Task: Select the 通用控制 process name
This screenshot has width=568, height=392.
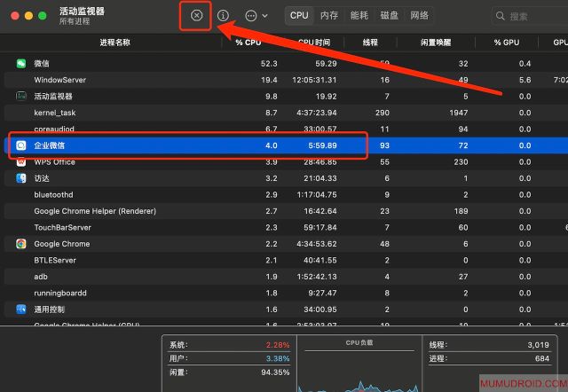Action: pyautogui.click(x=50, y=310)
